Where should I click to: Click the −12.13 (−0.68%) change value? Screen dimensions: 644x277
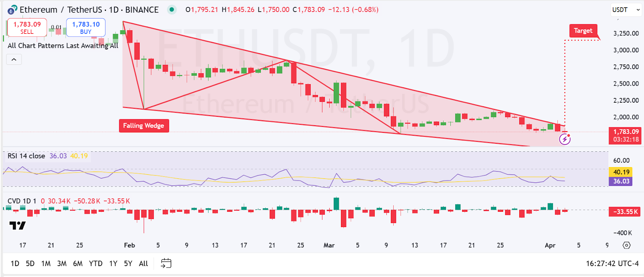coord(353,10)
